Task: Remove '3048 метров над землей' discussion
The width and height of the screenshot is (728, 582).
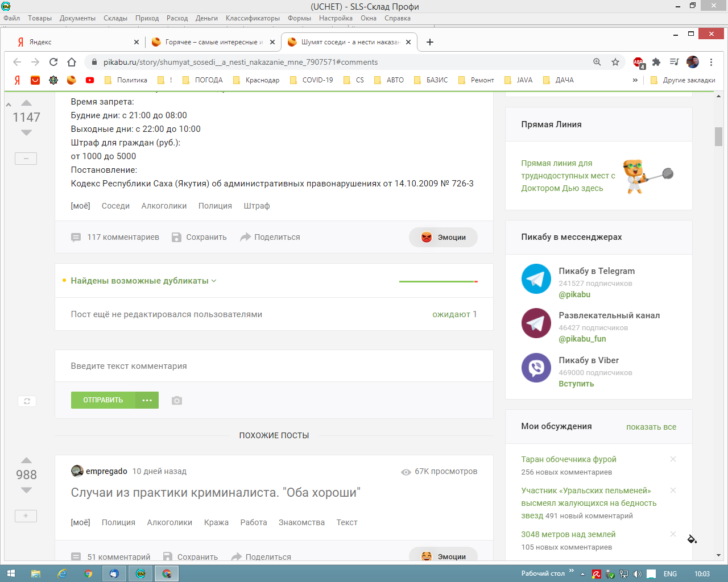Action: [x=673, y=534]
